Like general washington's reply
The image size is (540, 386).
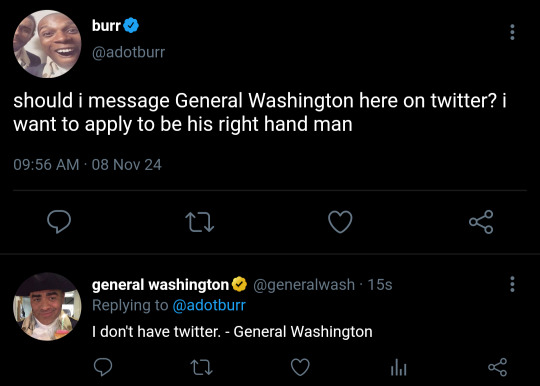coord(300,367)
